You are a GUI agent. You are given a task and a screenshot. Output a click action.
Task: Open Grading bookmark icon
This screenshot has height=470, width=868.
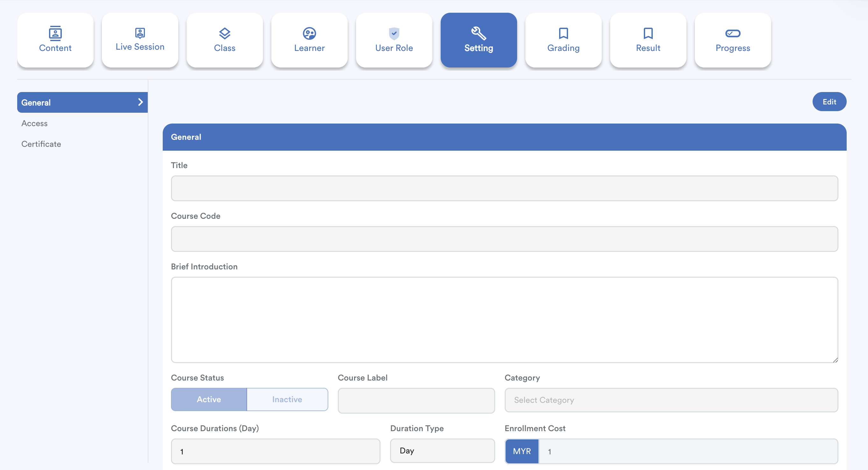563,33
